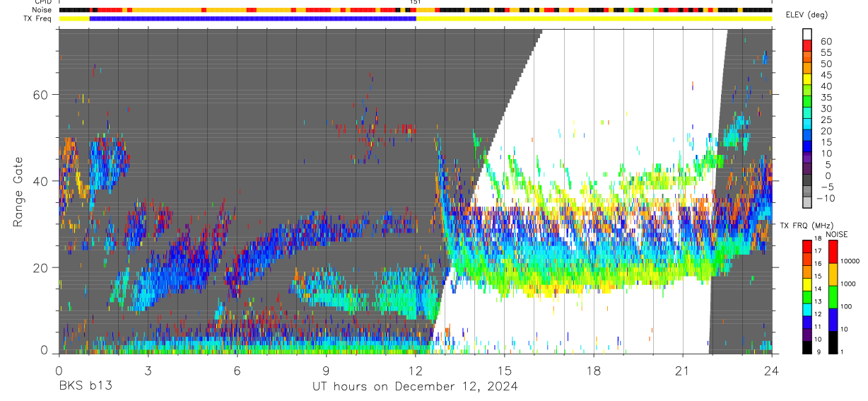
Task: Click the red swatch atop the ELEV colorbar
Action: pyautogui.click(x=807, y=45)
